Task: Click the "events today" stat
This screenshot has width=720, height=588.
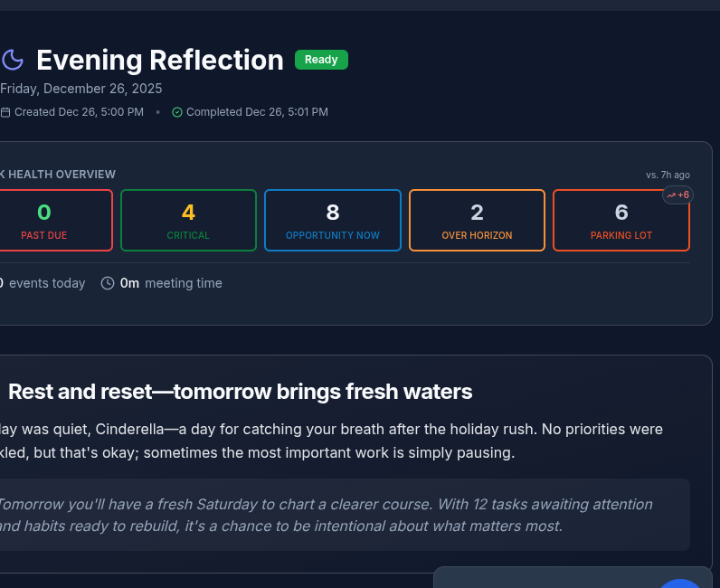Action: (x=45, y=283)
